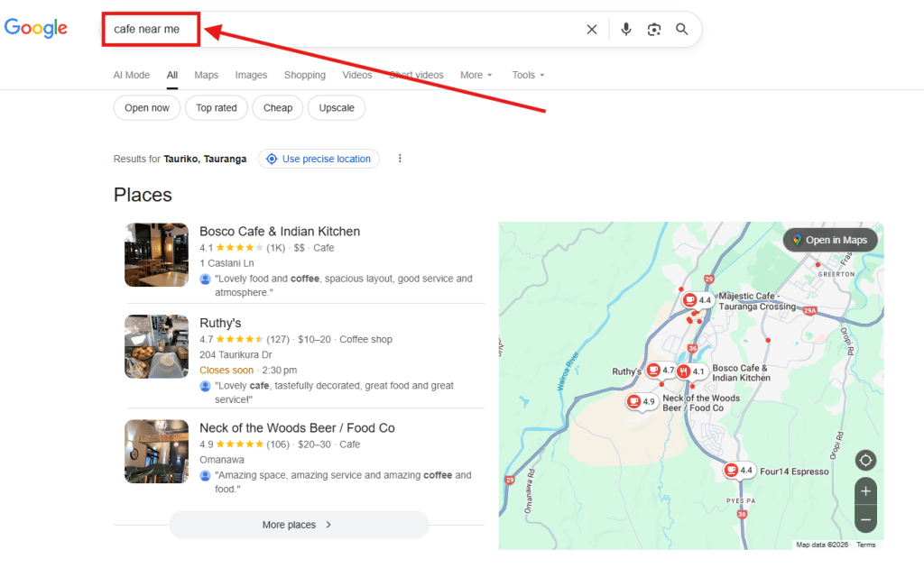Click the Ruthy's photo thumbnail
Viewport: 924px width, 568px height.
(157, 347)
